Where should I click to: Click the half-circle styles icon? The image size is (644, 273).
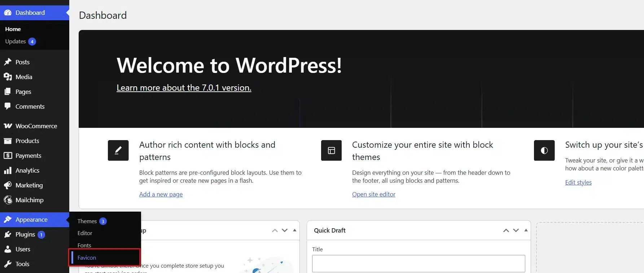[544, 150]
